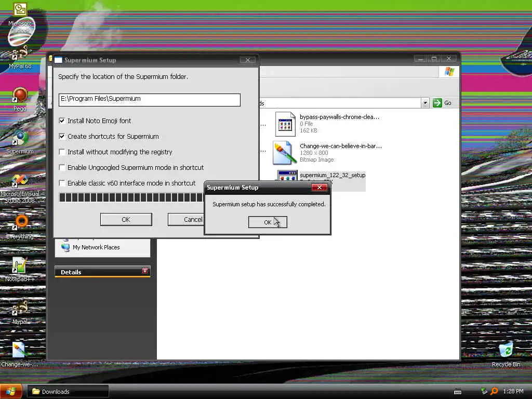Click the network tray icon
532x399 pixels.
click(x=484, y=392)
